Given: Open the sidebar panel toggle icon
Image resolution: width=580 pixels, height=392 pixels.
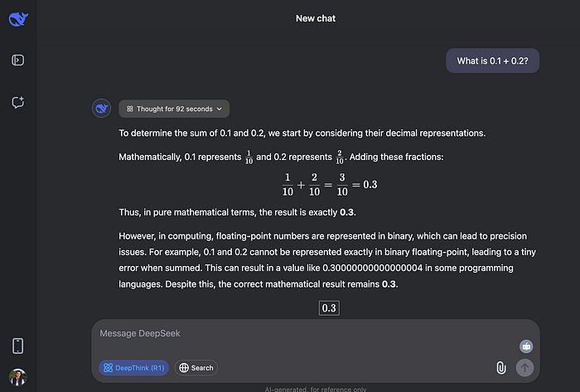Looking at the screenshot, I should pos(17,60).
